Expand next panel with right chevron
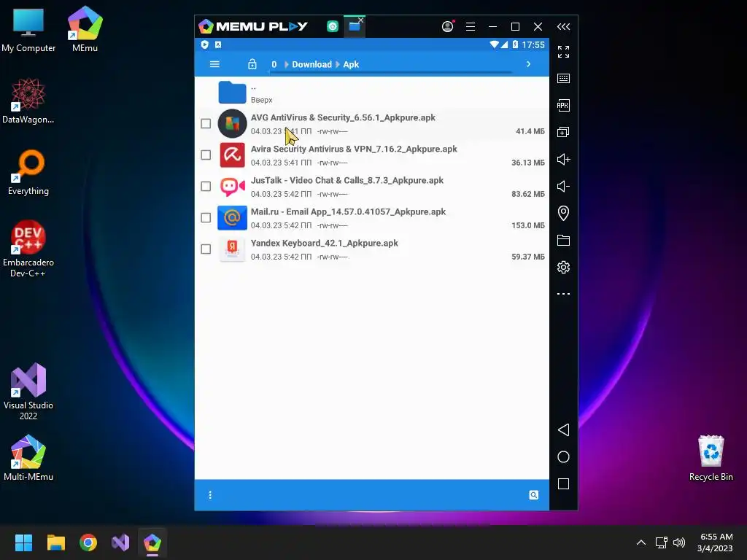 point(528,64)
